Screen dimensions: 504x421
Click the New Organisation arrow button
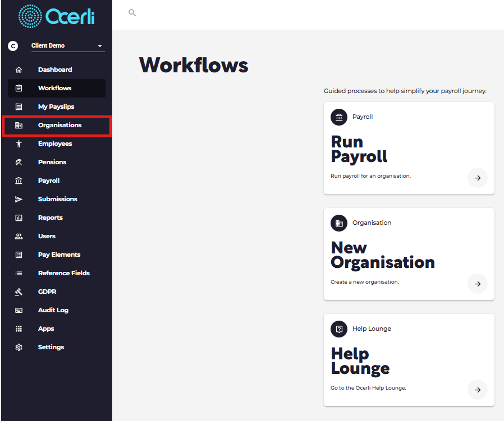[478, 284]
